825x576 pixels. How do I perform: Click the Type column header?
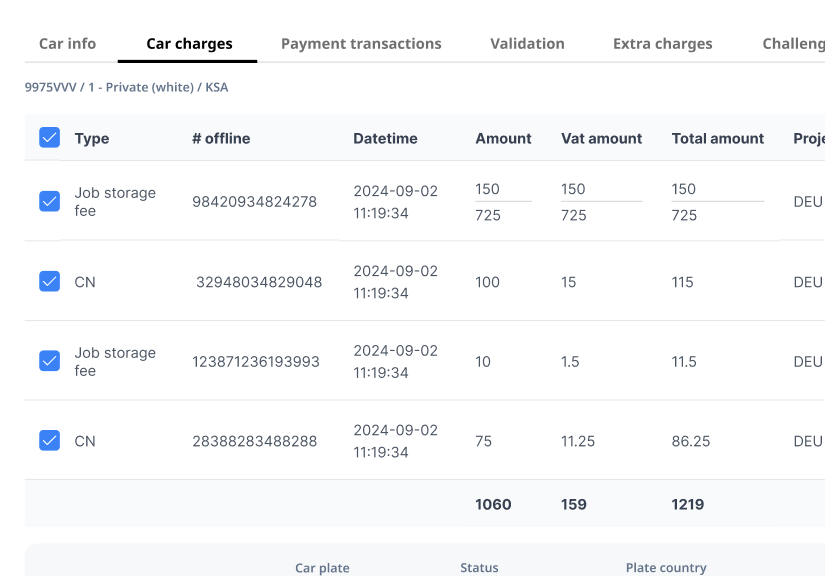(92, 139)
